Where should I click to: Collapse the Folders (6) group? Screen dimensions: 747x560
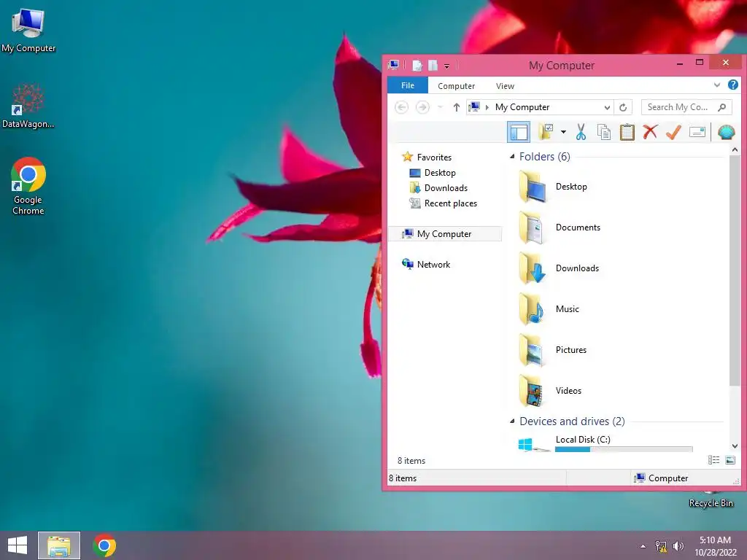512,156
